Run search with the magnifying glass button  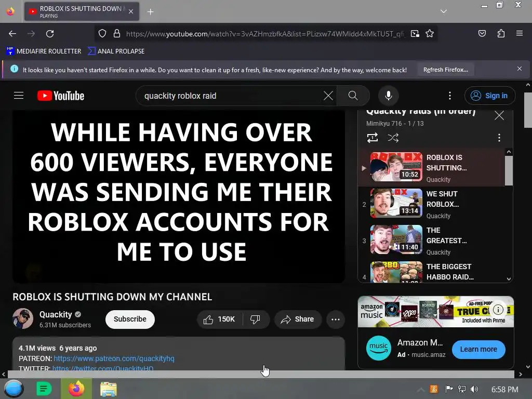click(x=353, y=96)
